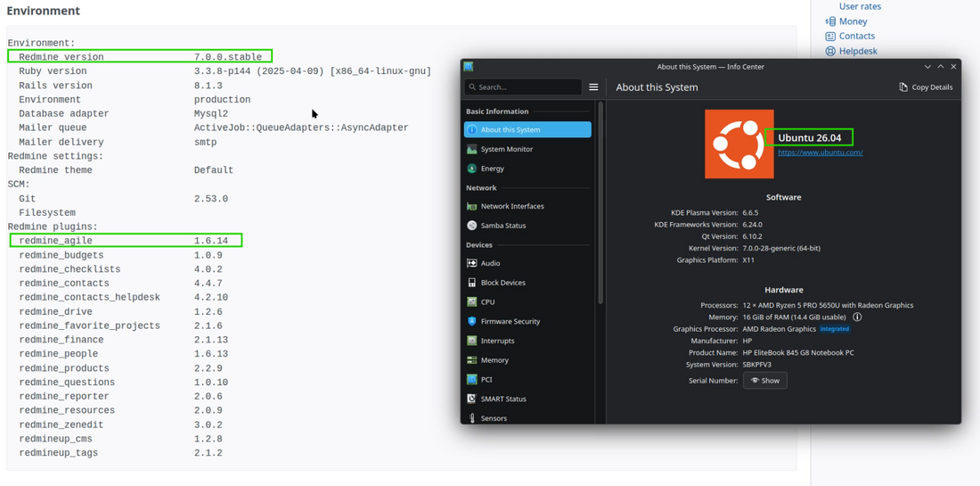The image size is (980, 486).
Task: Click the Network Interfaces icon
Action: 472,206
